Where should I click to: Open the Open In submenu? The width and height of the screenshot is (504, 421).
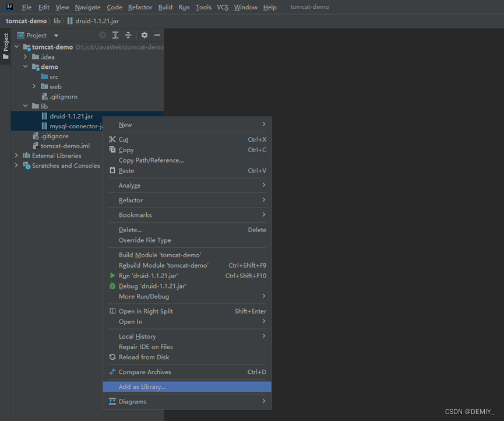(x=187, y=322)
